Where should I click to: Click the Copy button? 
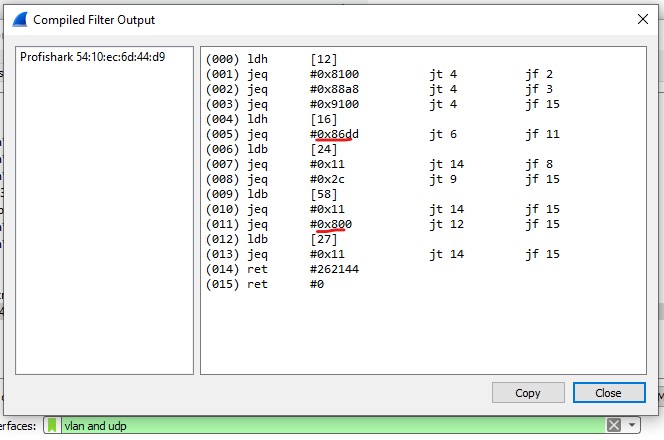point(528,393)
